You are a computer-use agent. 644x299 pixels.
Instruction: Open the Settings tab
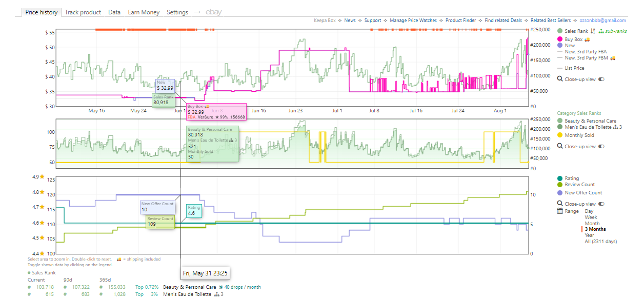(177, 12)
